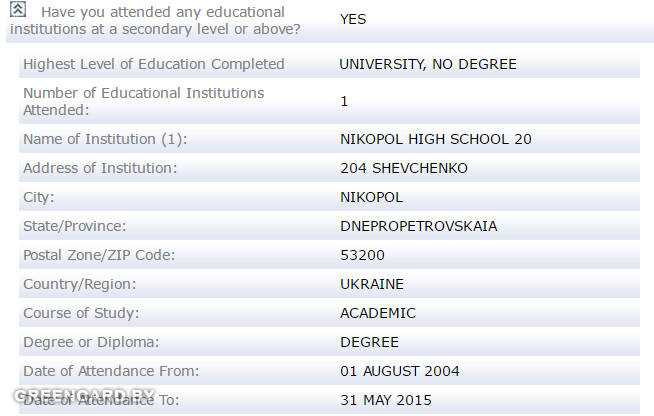654x416 pixels.
Task: Click the 01 AUGUST 2004 start date
Action: click(400, 371)
